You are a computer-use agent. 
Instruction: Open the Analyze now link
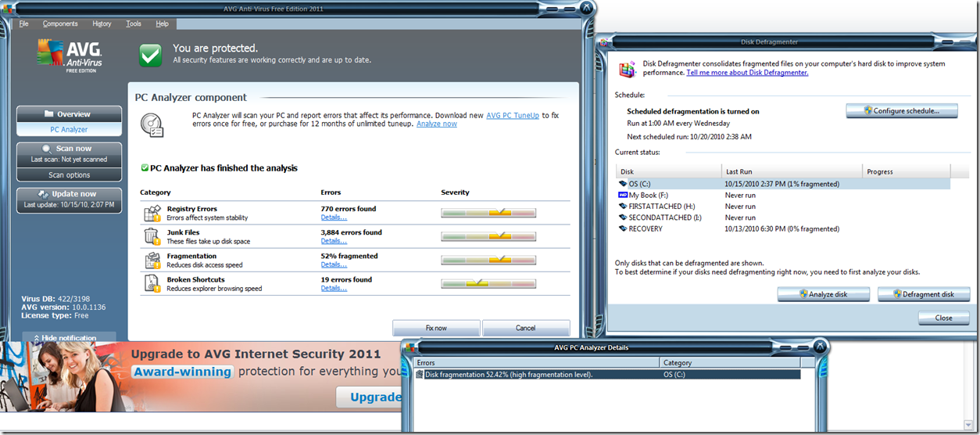436,124
